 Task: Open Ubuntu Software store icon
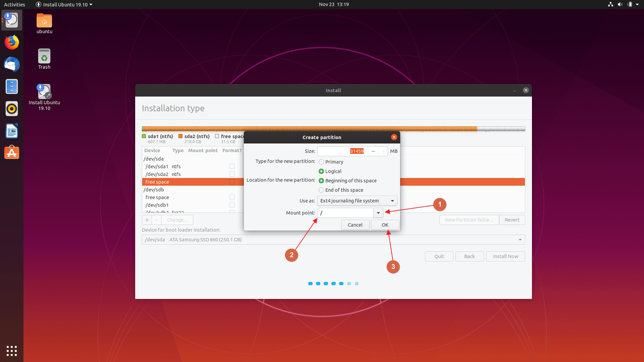click(x=12, y=153)
